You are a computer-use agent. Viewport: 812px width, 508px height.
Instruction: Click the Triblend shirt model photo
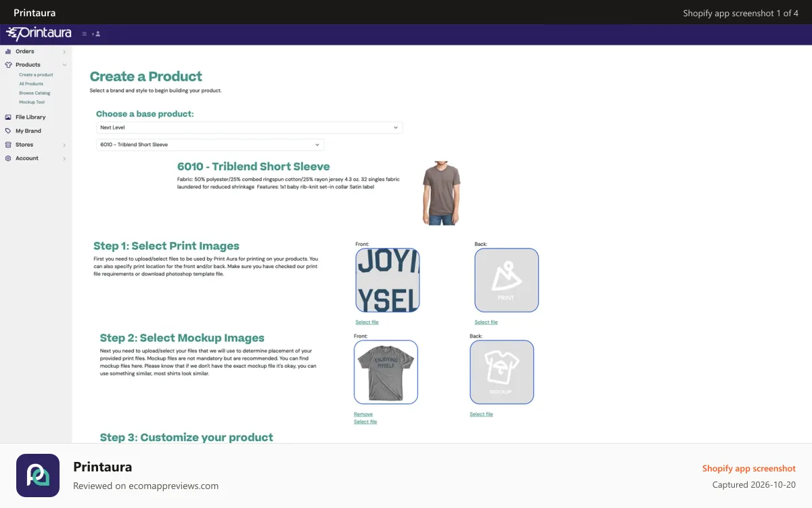click(x=441, y=194)
